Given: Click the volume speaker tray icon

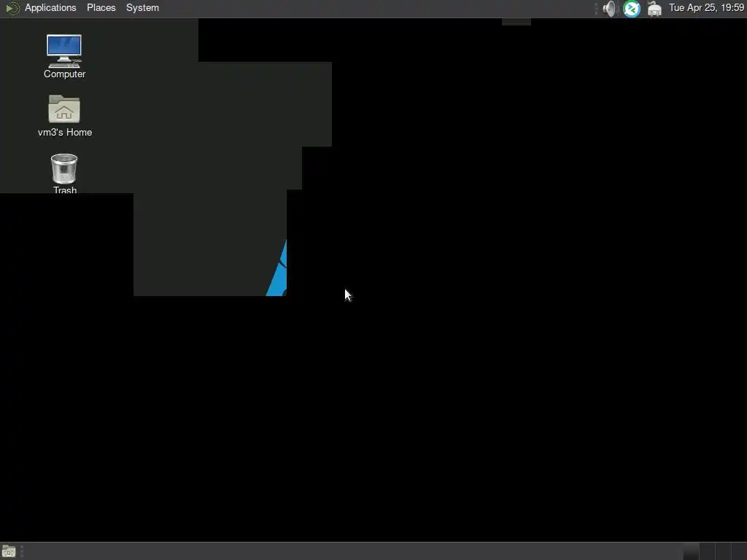Looking at the screenshot, I should (609, 9).
